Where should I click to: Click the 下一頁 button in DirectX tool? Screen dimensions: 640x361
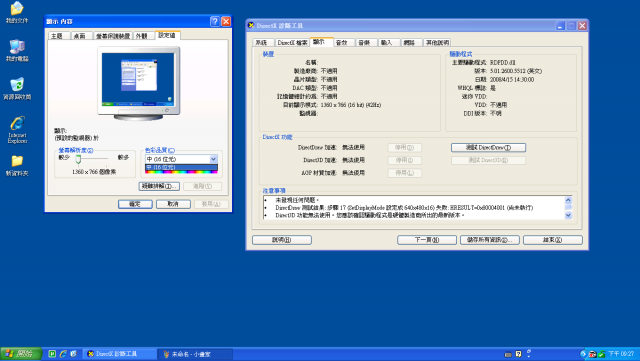[427, 240]
